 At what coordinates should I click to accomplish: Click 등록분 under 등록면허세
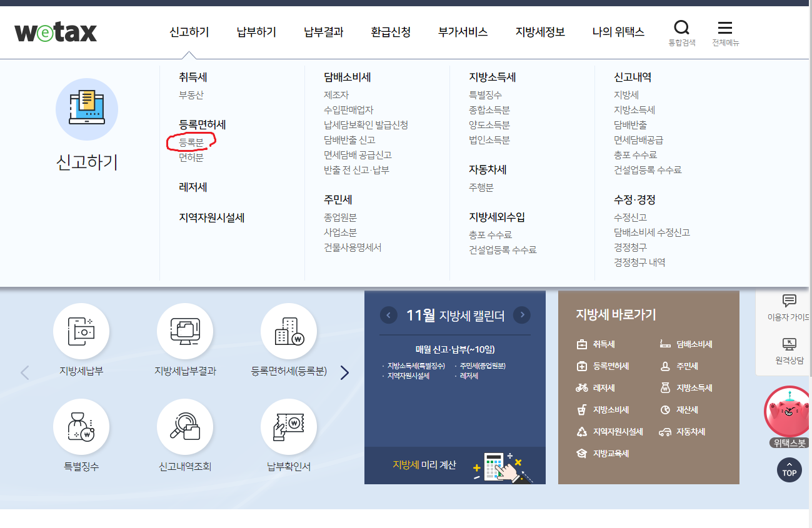[x=191, y=142]
